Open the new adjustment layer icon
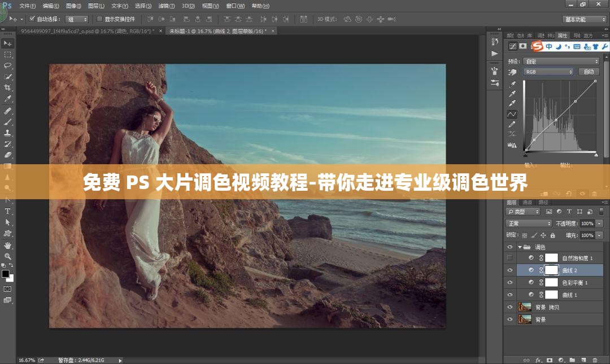This screenshot has height=364, width=610. (x=560, y=360)
